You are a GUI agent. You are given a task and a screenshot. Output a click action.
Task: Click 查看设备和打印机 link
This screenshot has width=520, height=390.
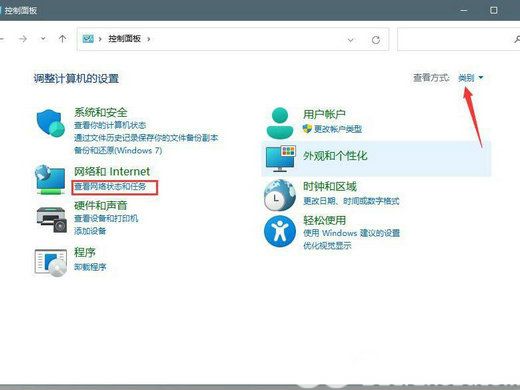click(106, 218)
